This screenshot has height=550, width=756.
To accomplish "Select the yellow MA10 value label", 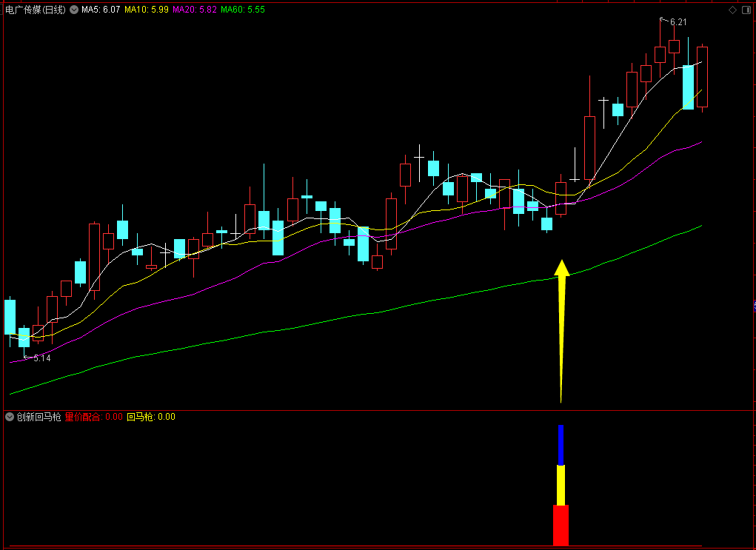I will coord(147,10).
